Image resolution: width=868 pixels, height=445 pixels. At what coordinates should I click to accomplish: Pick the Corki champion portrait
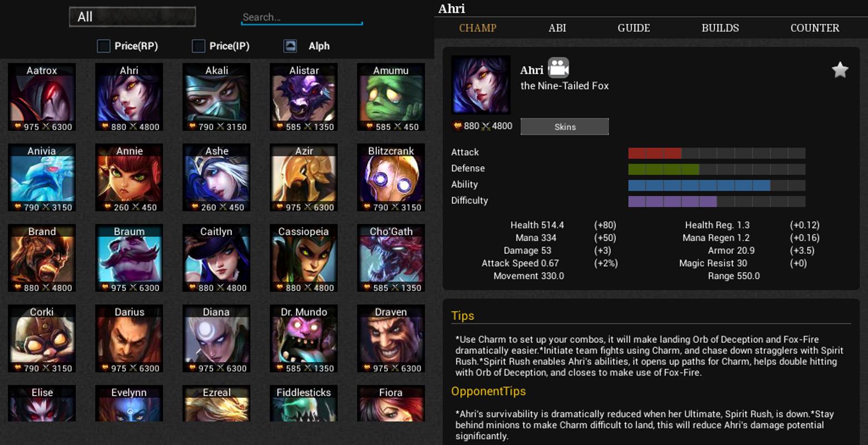[42, 339]
